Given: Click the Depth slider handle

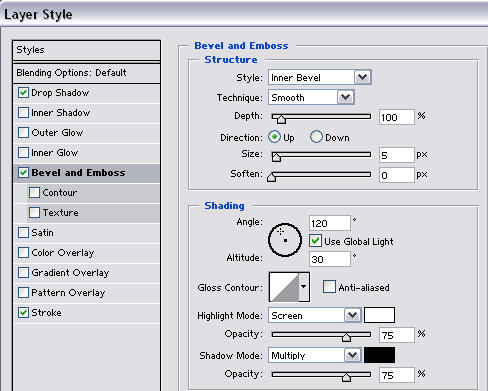Looking at the screenshot, I should click(281, 119).
